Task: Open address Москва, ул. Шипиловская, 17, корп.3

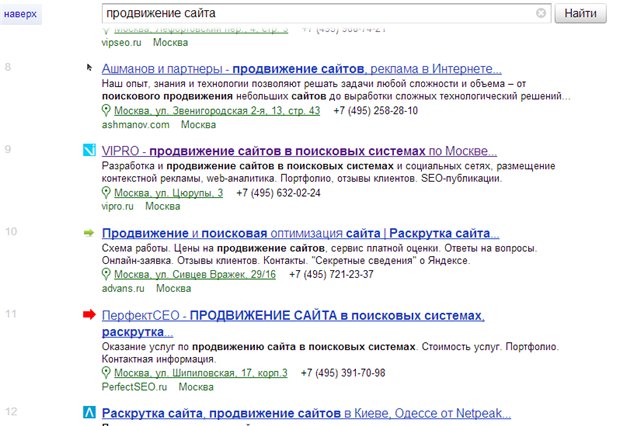Action: tap(201, 373)
